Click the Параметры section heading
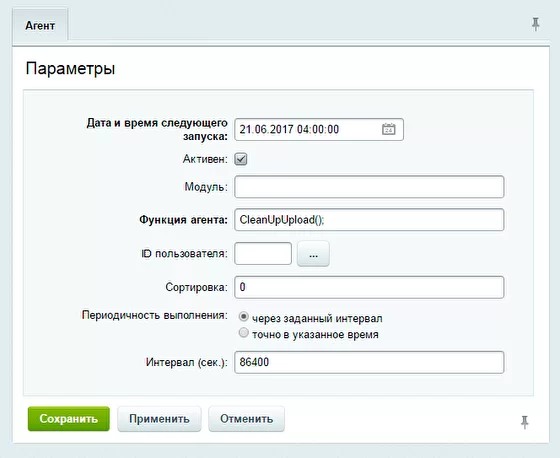This screenshot has width=560, height=458. (70, 69)
